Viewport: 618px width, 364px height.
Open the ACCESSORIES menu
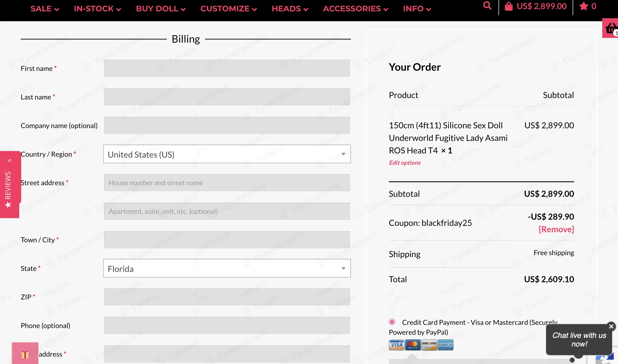356,9
